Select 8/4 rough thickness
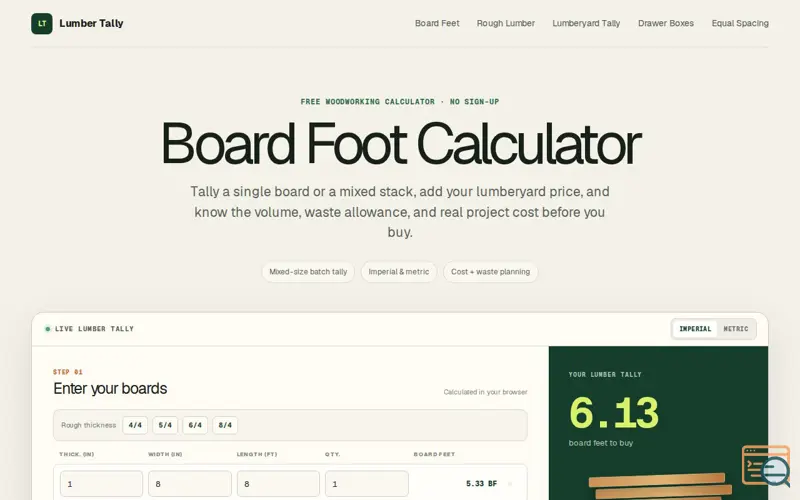 [x=225, y=425]
